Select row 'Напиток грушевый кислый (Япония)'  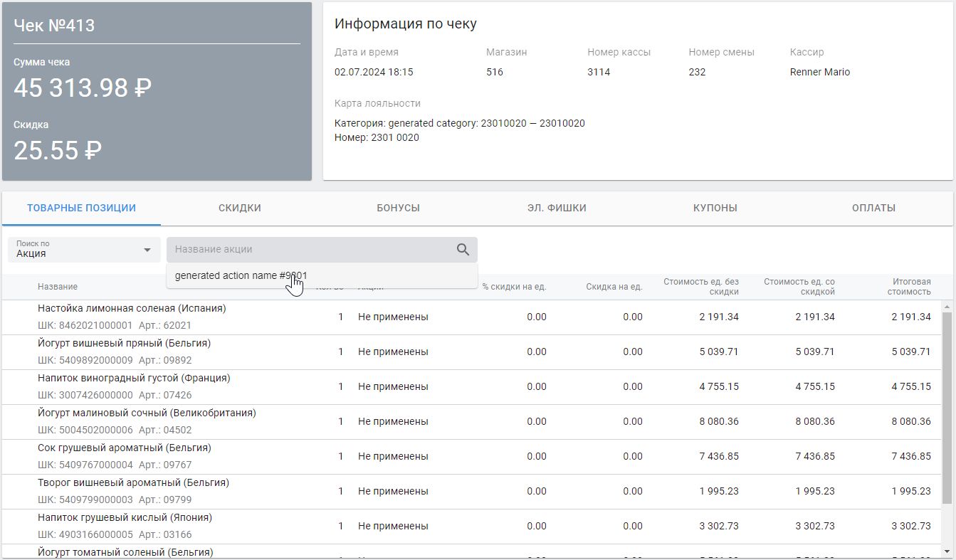tap(471, 527)
